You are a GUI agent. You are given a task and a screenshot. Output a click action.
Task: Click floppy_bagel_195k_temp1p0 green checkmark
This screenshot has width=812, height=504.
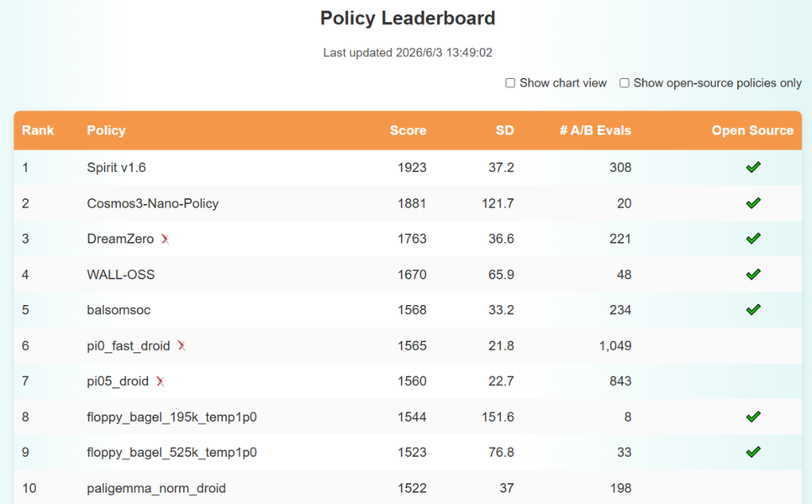(753, 417)
